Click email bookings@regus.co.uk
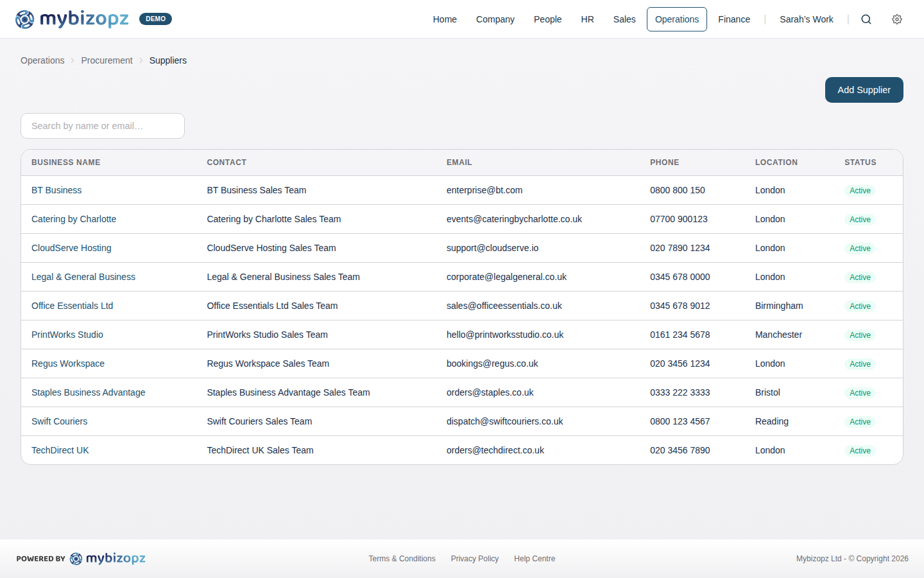This screenshot has width=924, height=578. pos(492,363)
